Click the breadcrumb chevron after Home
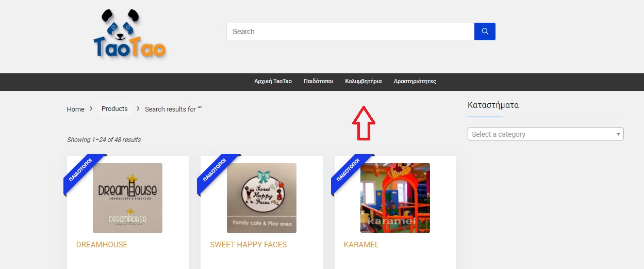 (x=91, y=109)
